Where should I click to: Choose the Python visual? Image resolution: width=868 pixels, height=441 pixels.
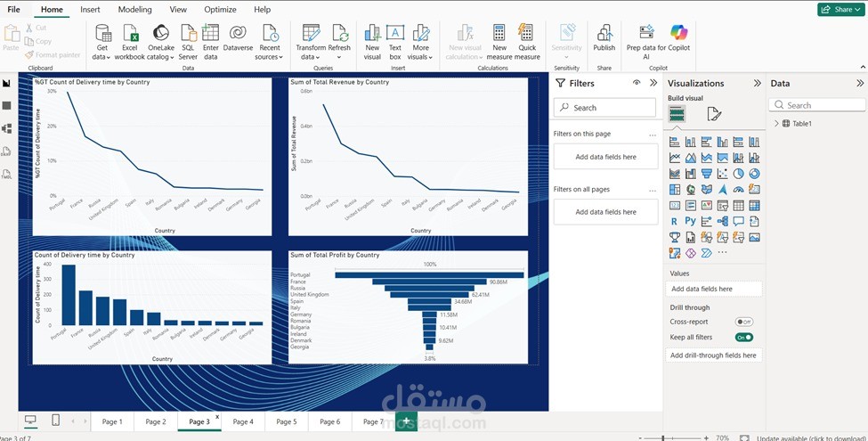tap(690, 221)
